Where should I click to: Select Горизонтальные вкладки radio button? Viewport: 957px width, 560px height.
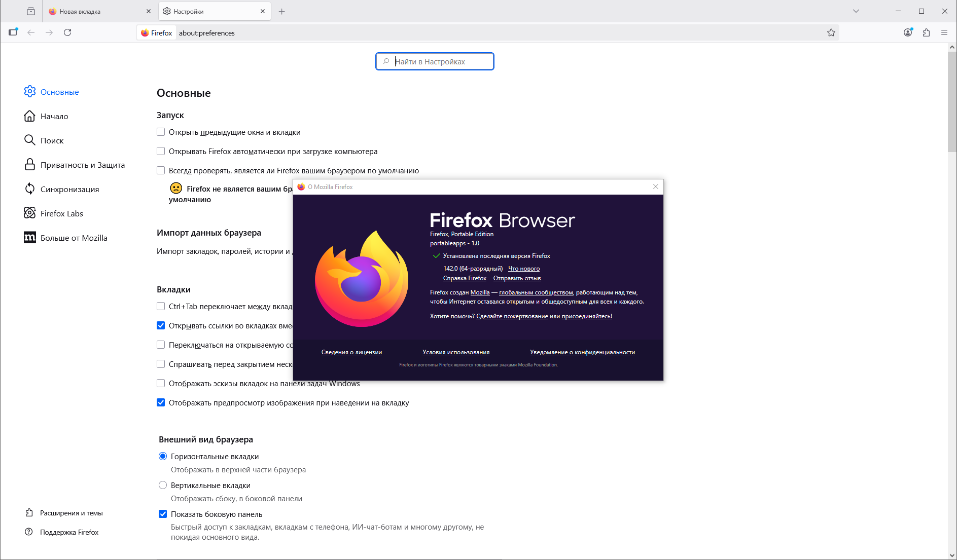pyautogui.click(x=163, y=456)
